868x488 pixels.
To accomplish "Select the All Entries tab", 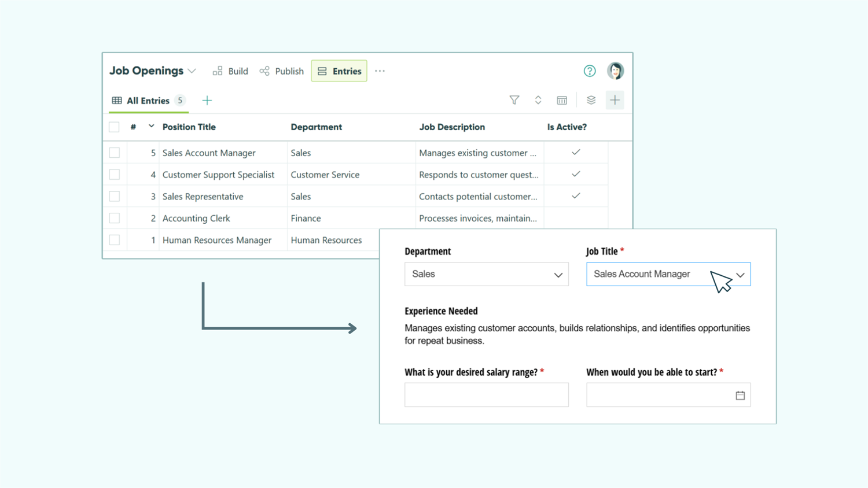I will tap(148, 100).
